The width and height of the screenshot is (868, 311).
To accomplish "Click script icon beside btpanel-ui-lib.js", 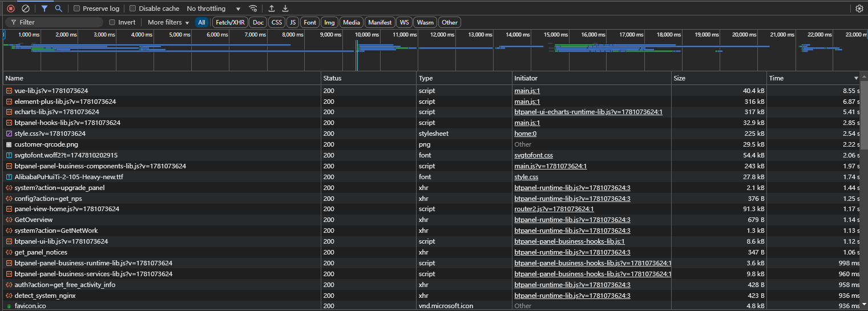I will coord(9,241).
